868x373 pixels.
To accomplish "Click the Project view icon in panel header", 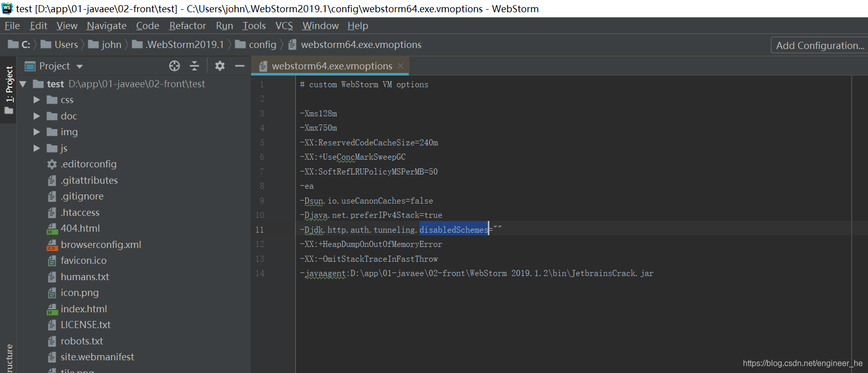I will 30,66.
